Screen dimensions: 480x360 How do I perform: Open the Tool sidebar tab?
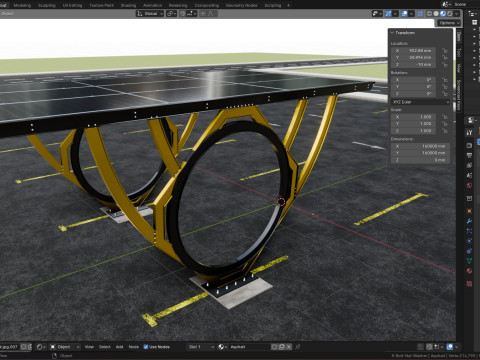point(459,52)
